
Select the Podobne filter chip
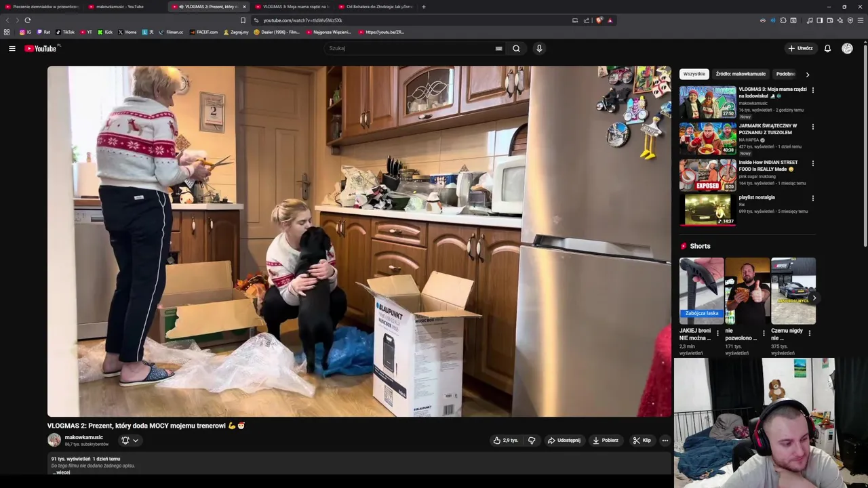785,74
